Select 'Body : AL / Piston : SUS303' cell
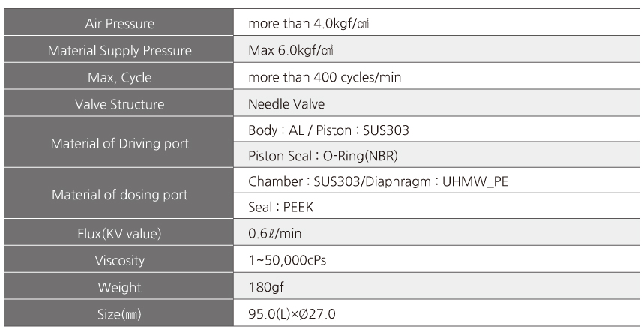The image size is (644, 335). (x=436, y=130)
